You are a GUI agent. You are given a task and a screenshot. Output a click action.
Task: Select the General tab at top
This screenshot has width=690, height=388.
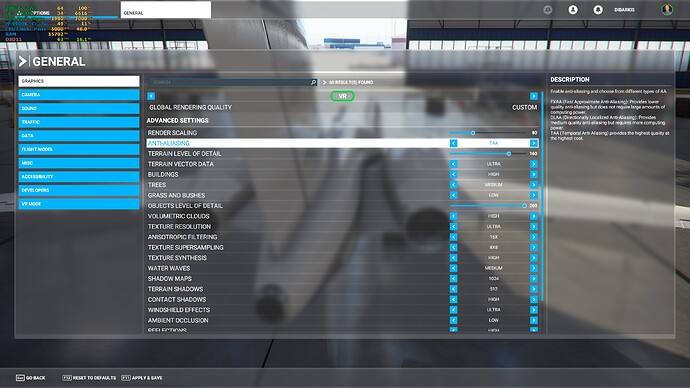click(x=166, y=10)
